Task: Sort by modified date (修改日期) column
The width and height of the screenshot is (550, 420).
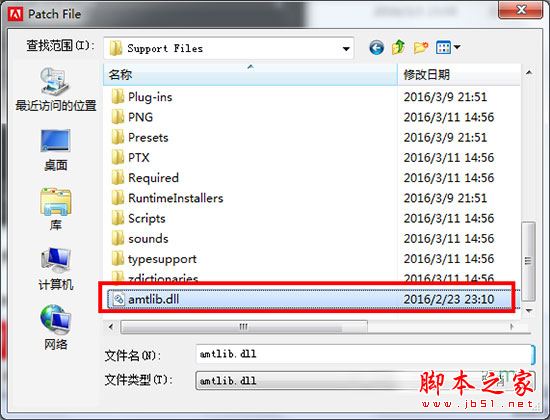Action: tap(459, 74)
